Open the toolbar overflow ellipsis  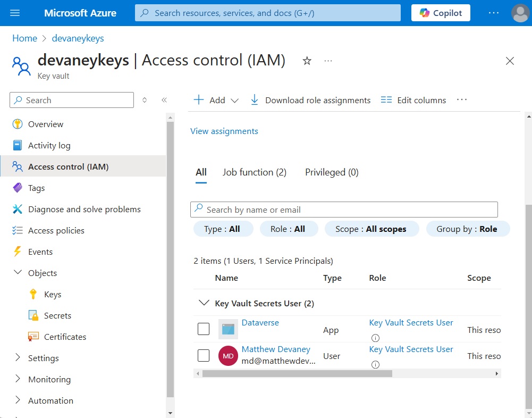click(x=462, y=100)
